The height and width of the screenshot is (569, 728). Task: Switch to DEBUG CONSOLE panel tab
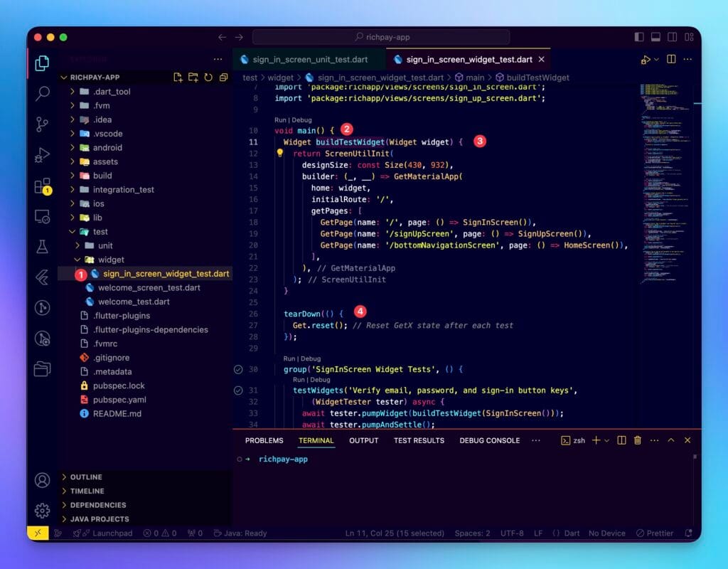(x=489, y=440)
